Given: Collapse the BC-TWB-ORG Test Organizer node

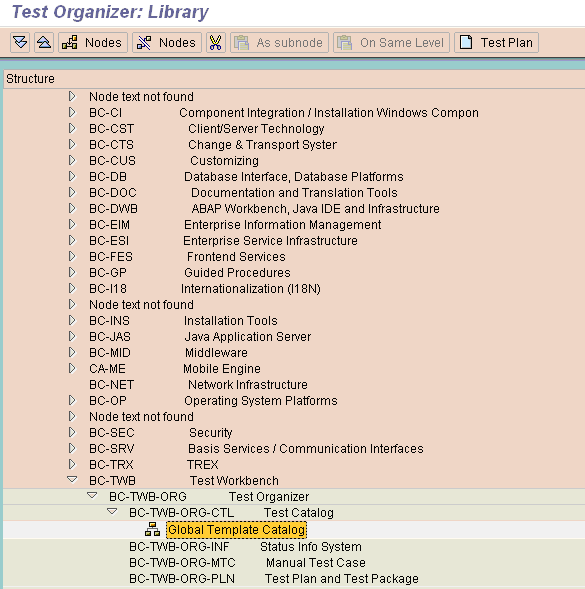Looking at the screenshot, I should [92, 496].
